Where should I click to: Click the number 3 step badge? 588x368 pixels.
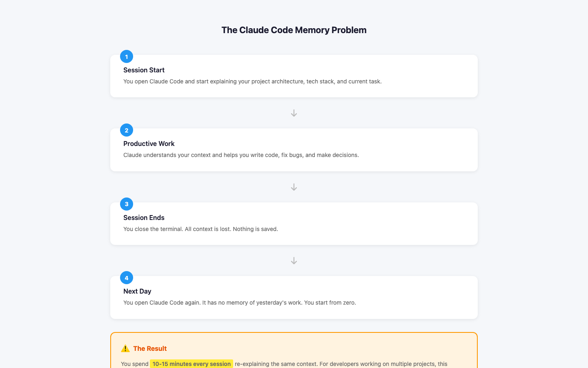click(127, 204)
